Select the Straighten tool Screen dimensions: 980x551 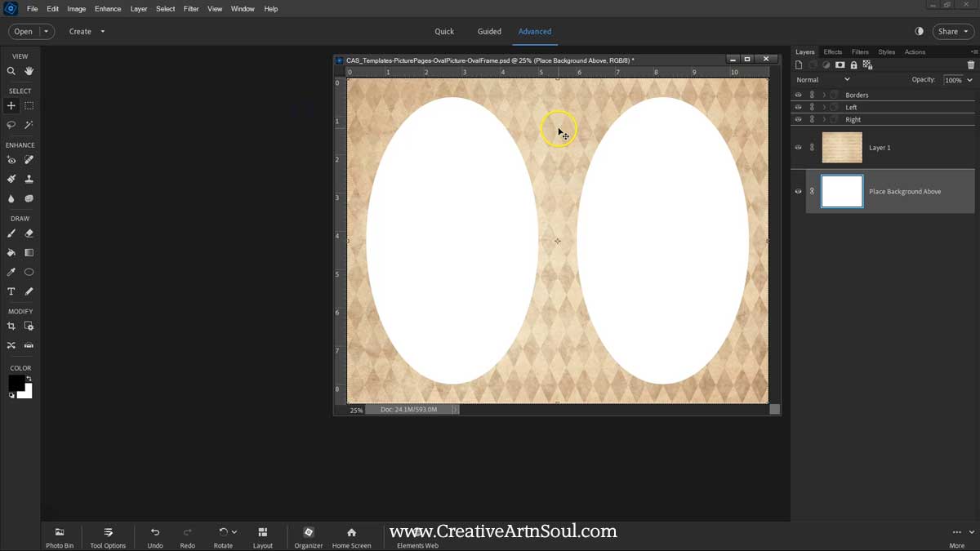pyautogui.click(x=29, y=345)
